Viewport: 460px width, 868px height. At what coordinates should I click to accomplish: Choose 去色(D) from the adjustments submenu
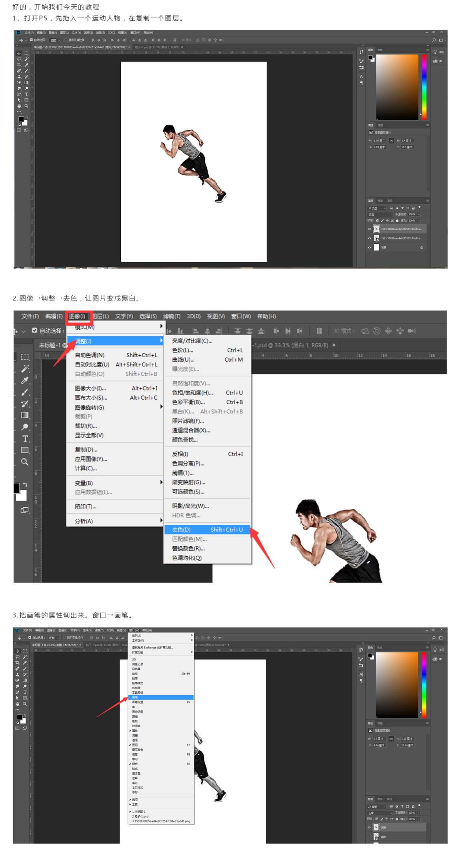(182, 530)
